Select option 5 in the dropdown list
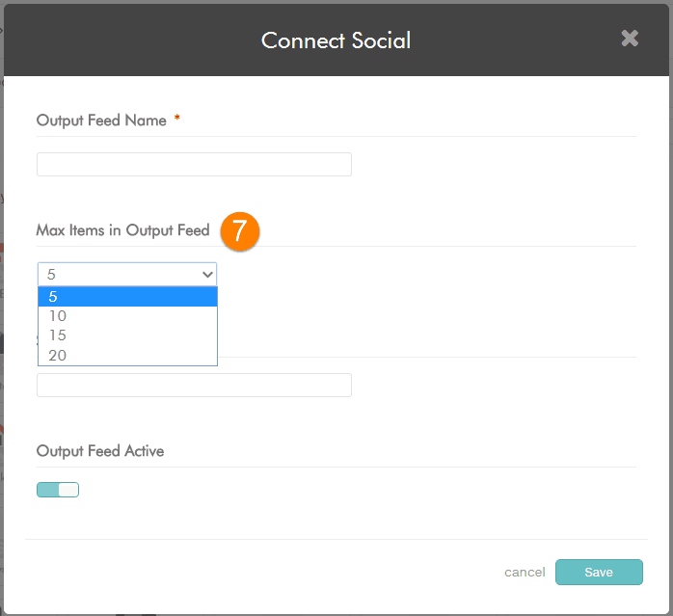Viewport: 673px width, 616px height. [127, 297]
